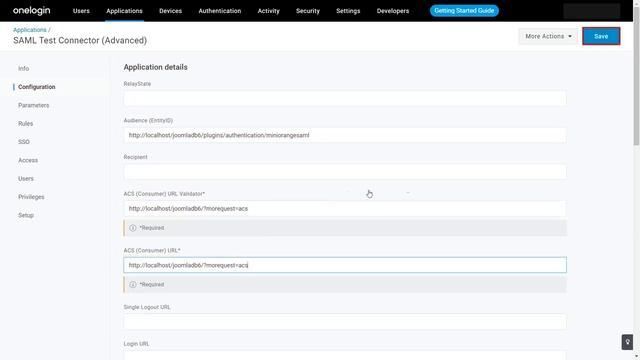Click the Audience (EntityID) field
The width and height of the screenshot is (640, 360).
pos(345,135)
